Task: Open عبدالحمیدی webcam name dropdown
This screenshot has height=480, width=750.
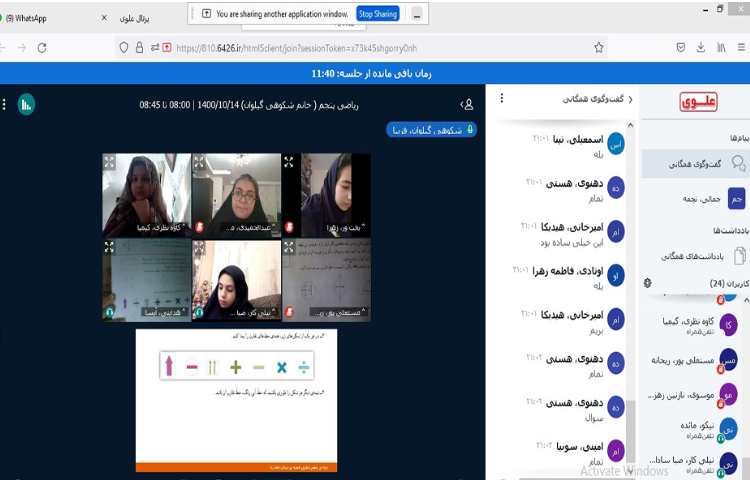Action: pos(251,228)
